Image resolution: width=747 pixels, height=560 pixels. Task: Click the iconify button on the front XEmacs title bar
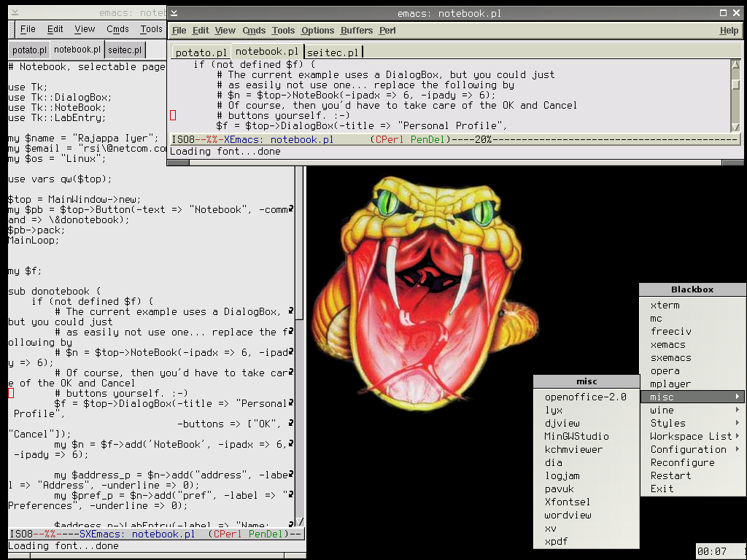[x=174, y=13]
